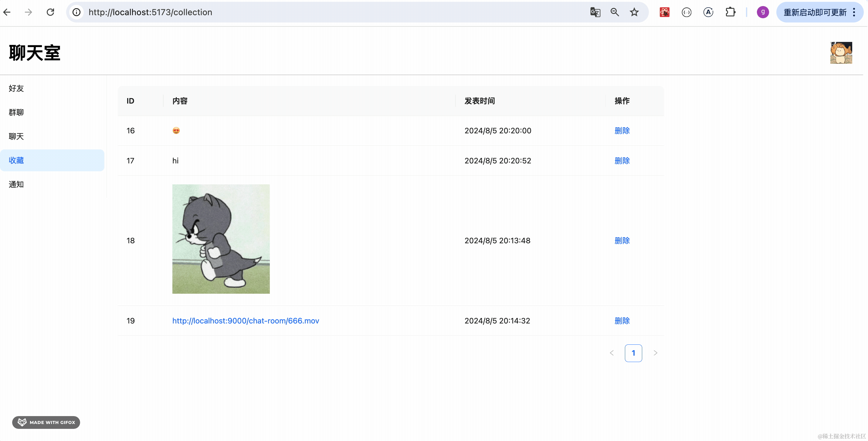Switch to the 通知 sidebar menu item
The height and width of the screenshot is (441, 868).
tap(16, 184)
